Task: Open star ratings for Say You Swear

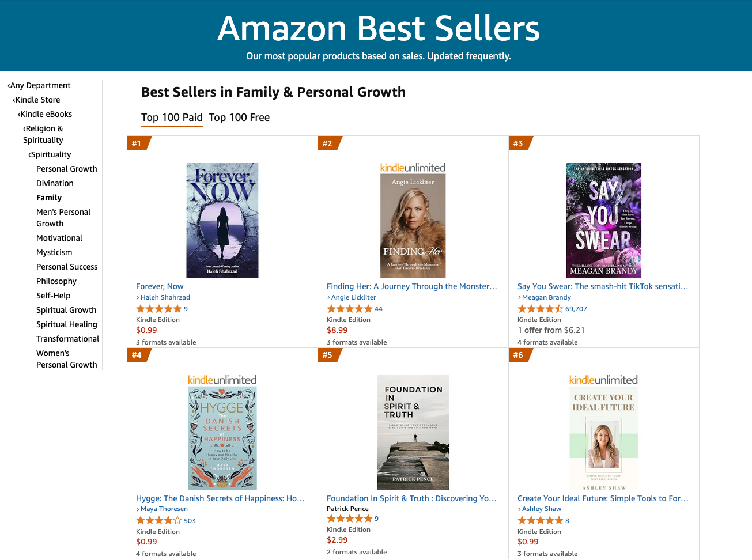Action: click(540, 309)
